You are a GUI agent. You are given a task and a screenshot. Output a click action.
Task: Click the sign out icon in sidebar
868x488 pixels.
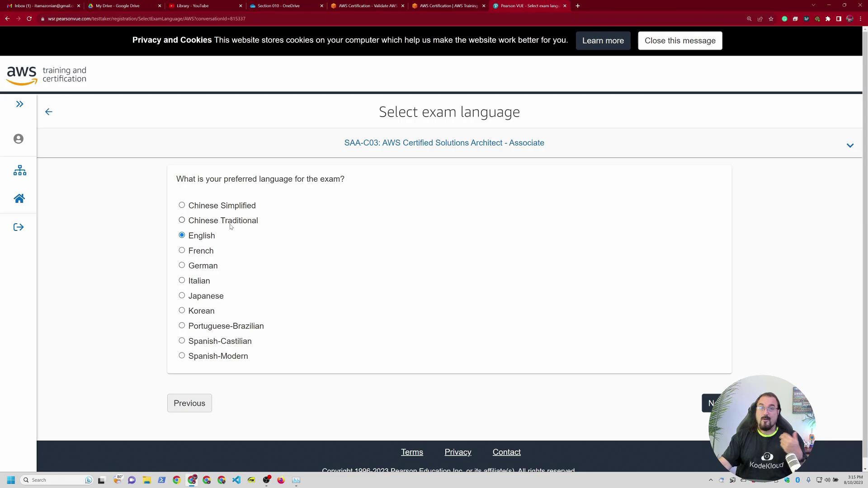[19, 227]
